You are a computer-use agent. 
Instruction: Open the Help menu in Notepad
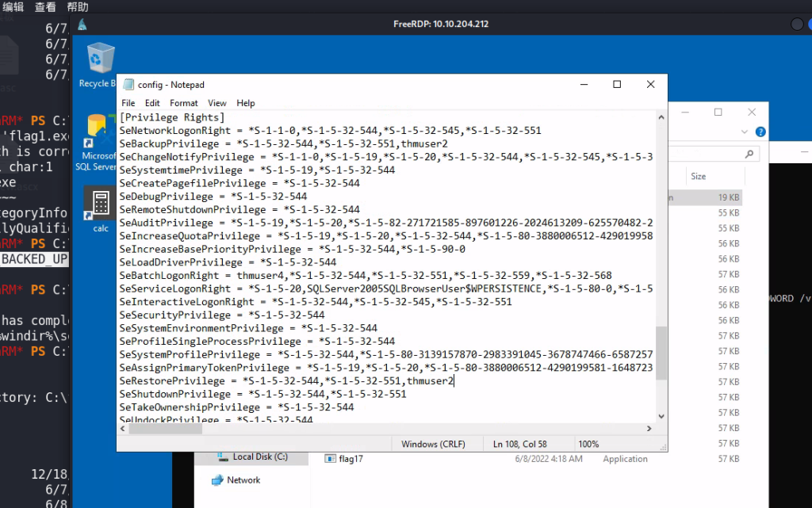point(246,103)
